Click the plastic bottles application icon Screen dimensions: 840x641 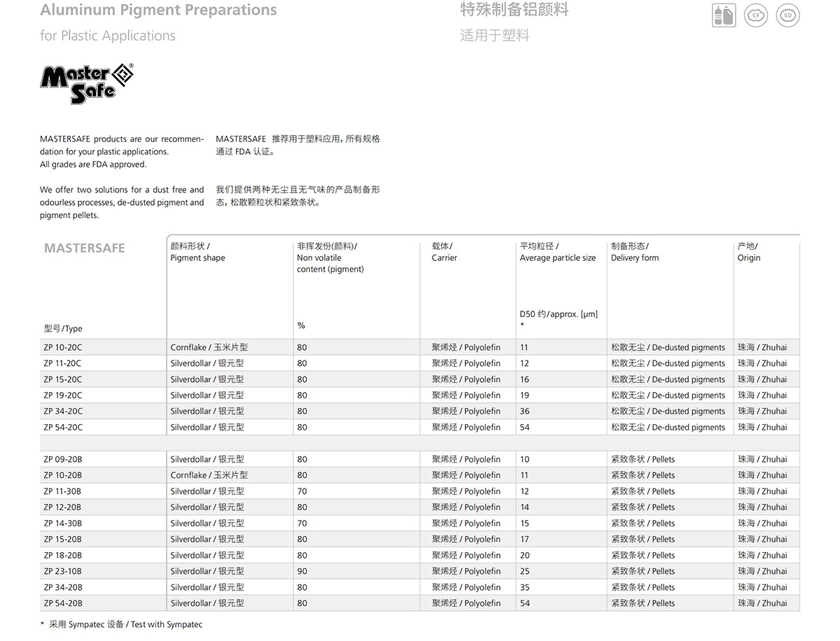click(723, 15)
